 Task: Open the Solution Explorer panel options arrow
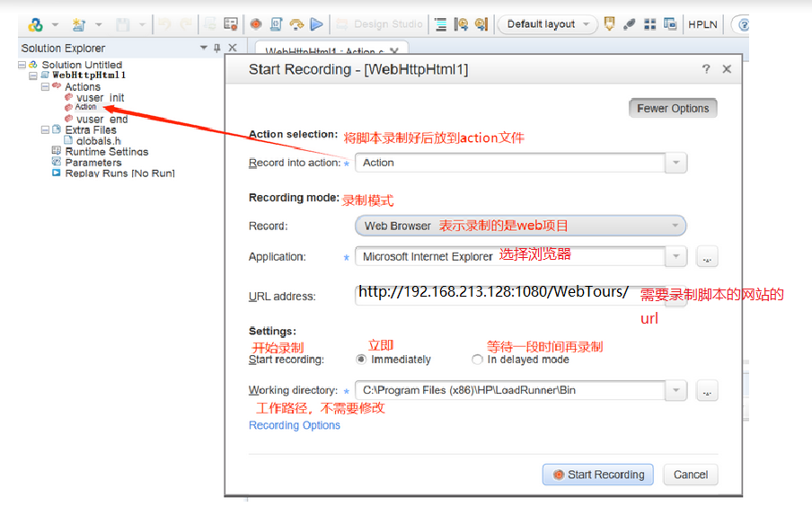(x=204, y=48)
